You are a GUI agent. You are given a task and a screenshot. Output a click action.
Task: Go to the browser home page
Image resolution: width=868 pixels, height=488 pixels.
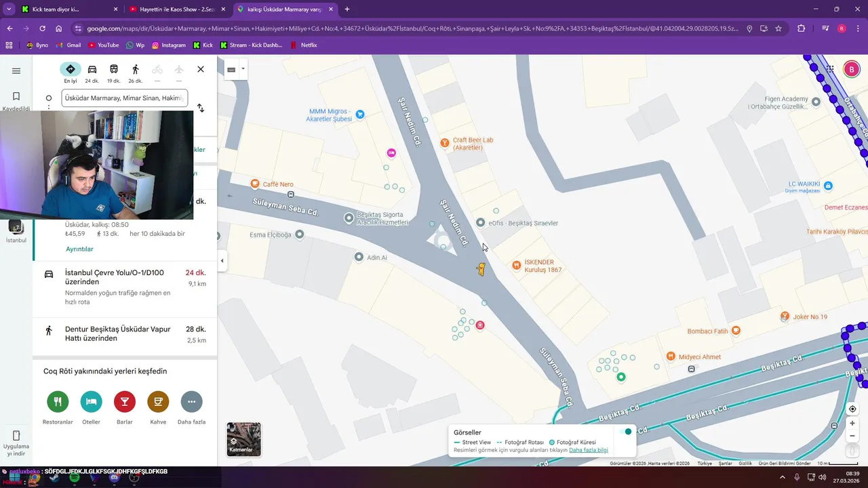tap(59, 28)
